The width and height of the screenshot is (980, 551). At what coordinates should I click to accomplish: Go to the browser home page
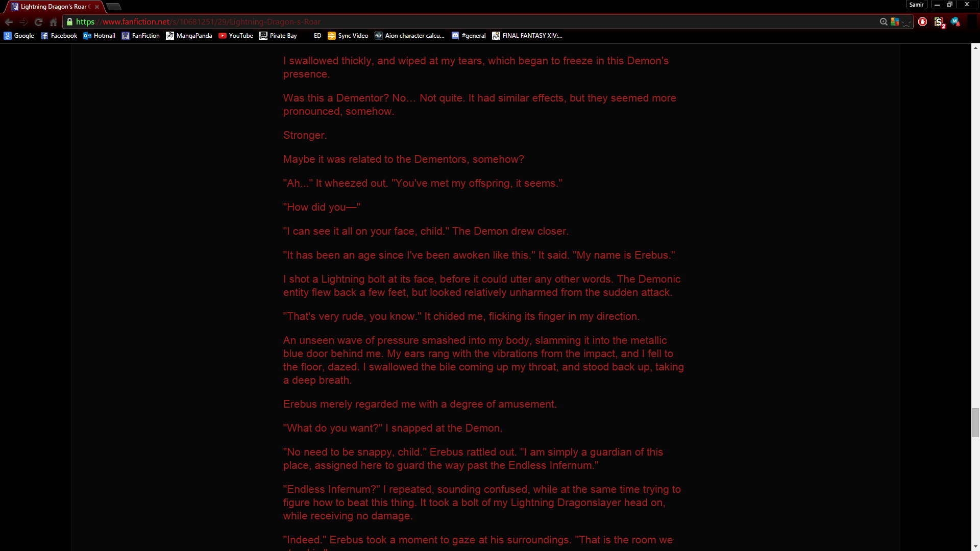53,22
